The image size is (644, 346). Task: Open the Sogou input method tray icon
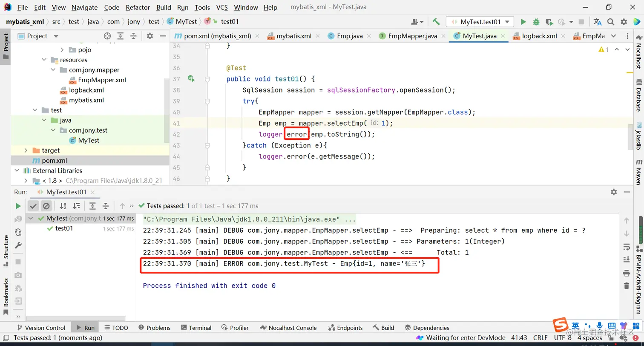coord(560,325)
